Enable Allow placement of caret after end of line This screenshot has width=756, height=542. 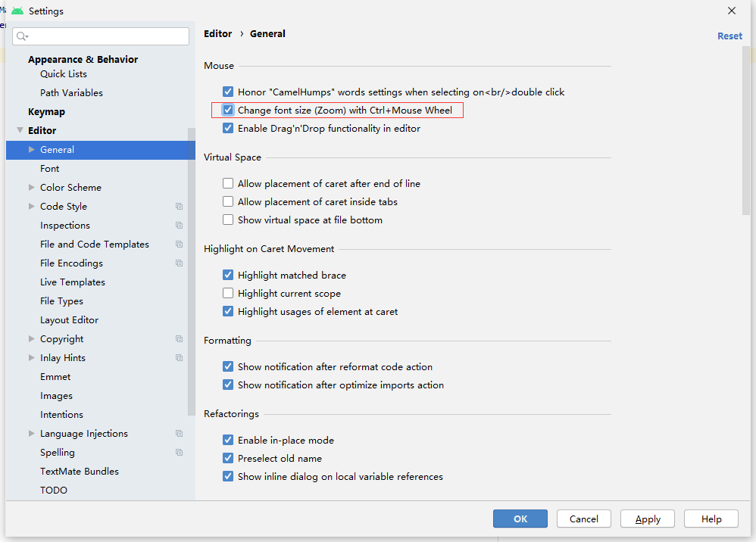tap(228, 183)
